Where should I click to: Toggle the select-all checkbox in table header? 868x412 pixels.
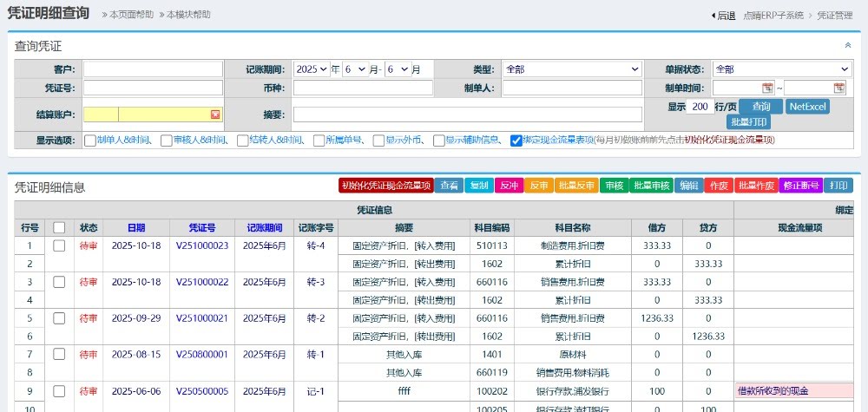(59, 227)
